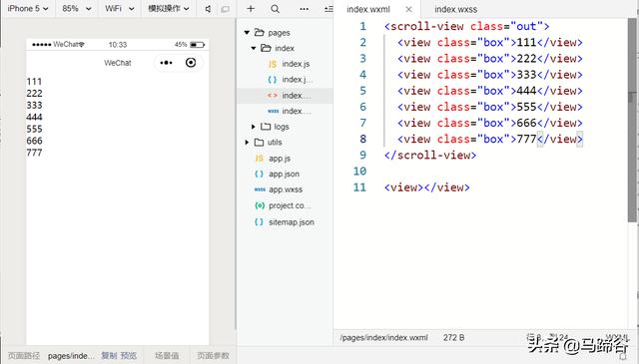Open the app.wxss file
Screen dimensions: 639x364
click(286, 189)
